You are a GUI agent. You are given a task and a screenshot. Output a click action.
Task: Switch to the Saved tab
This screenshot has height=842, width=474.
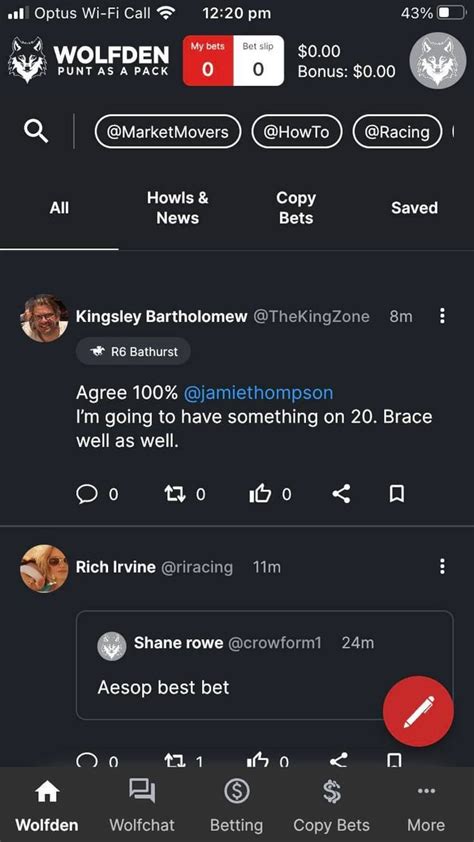point(414,208)
